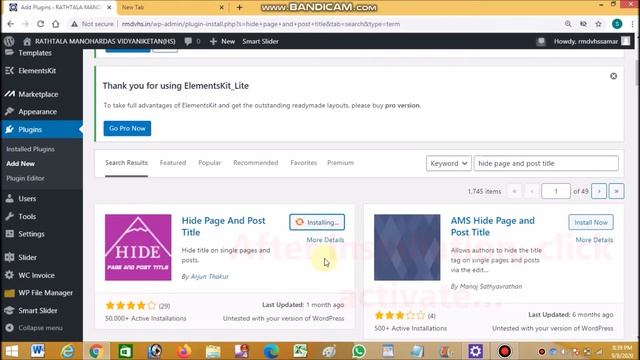Follow the pro version link
This screenshot has height=360, width=640.
(x=402, y=105)
